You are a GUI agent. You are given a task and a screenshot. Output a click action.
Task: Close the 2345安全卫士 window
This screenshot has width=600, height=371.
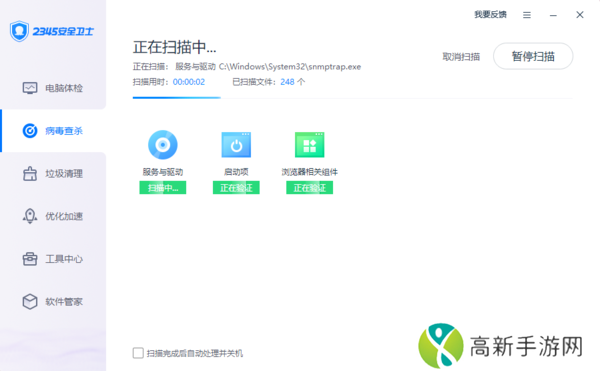580,15
